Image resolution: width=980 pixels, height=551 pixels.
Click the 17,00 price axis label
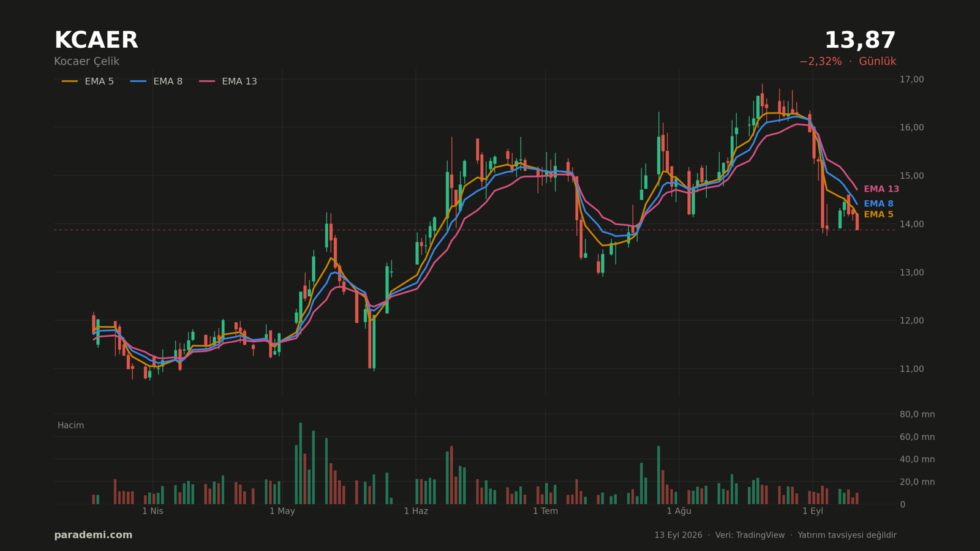912,80
